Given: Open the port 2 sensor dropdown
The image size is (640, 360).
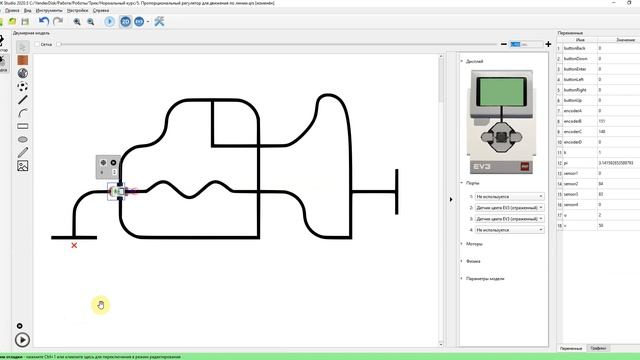Looking at the screenshot, I should point(509,208).
